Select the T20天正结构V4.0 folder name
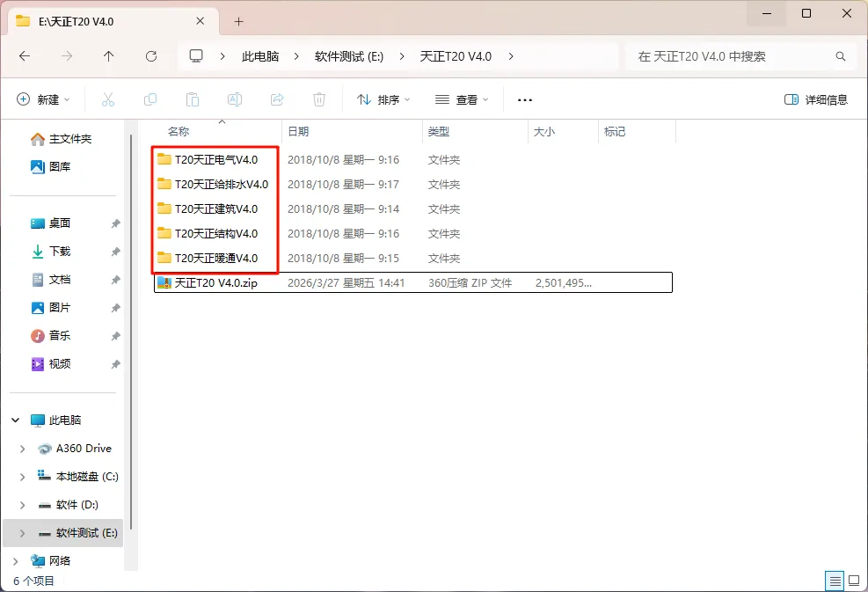This screenshot has height=592, width=868. coord(216,233)
